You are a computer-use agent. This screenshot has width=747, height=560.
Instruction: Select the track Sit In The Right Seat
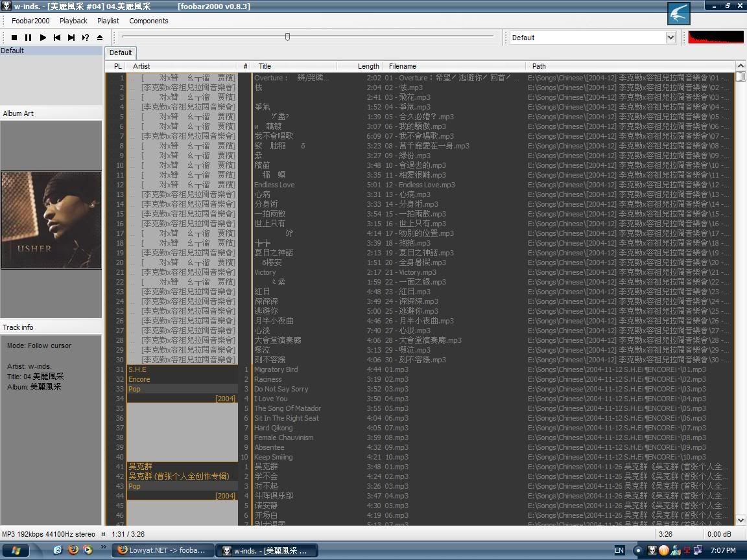pyautogui.click(x=287, y=418)
